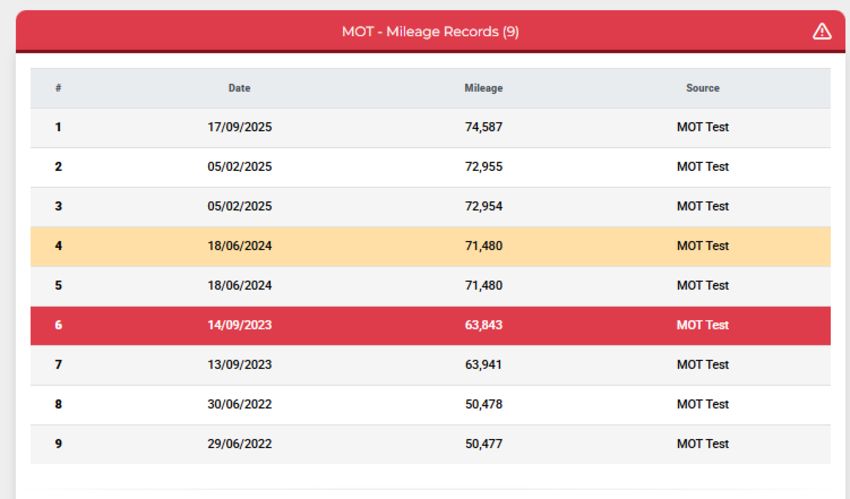Click MOT Test source in row 9
The height and width of the screenshot is (499, 850).
pyautogui.click(x=703, y=444)
